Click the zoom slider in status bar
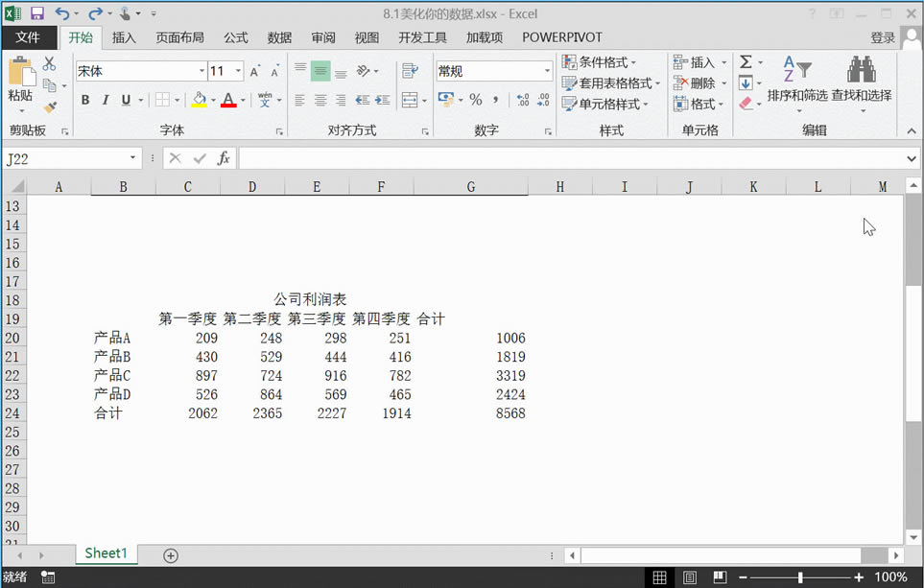Viewport: 924px width, 588px height. click(800, 577)
